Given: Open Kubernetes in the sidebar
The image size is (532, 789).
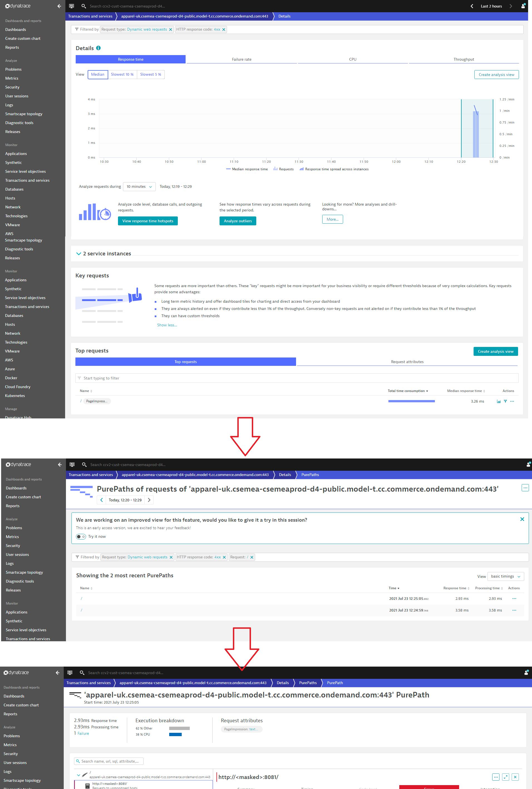Looking at the screenshot, I should coord(15,396).
